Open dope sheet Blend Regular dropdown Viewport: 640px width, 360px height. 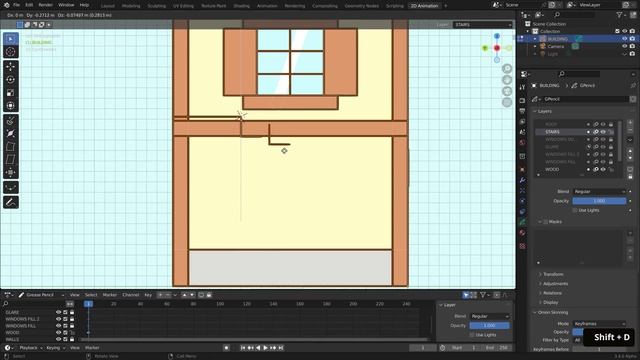[489, 316]
